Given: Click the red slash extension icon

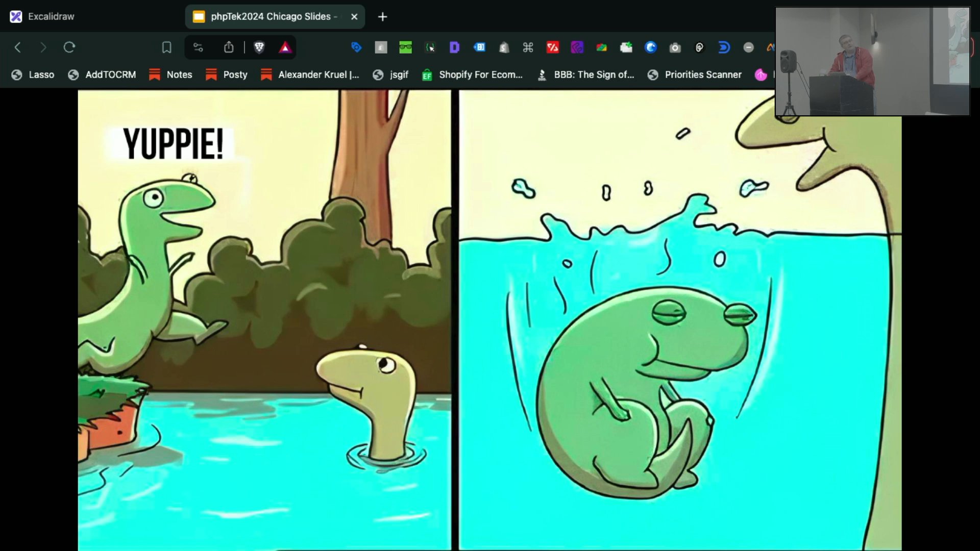Looking at the screenshot, I should (553, 47).
